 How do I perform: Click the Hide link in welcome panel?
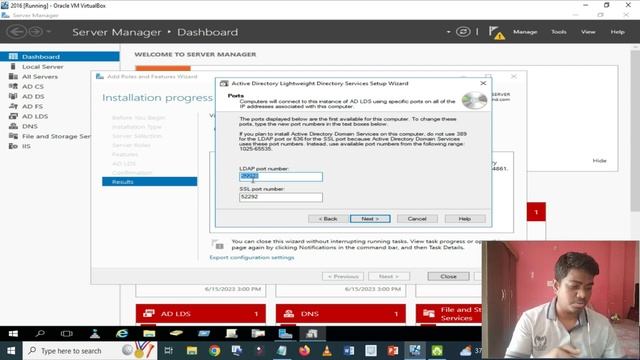[599, 160]
